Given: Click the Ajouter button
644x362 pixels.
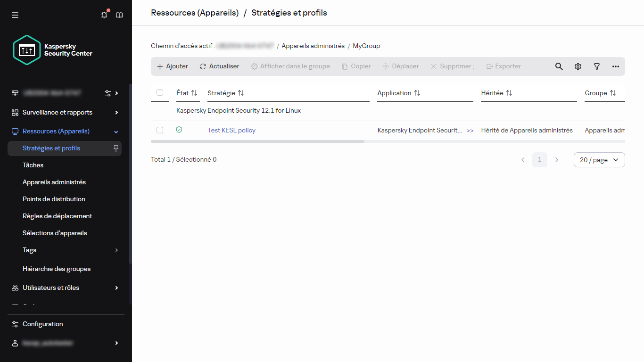Looking at the screenshot, I should [173, 66].
